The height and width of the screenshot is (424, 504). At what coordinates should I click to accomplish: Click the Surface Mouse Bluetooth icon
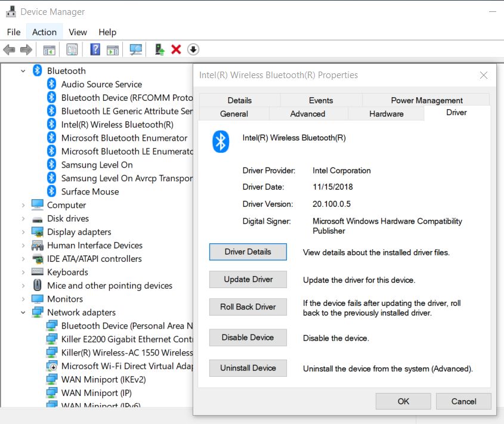51,191
